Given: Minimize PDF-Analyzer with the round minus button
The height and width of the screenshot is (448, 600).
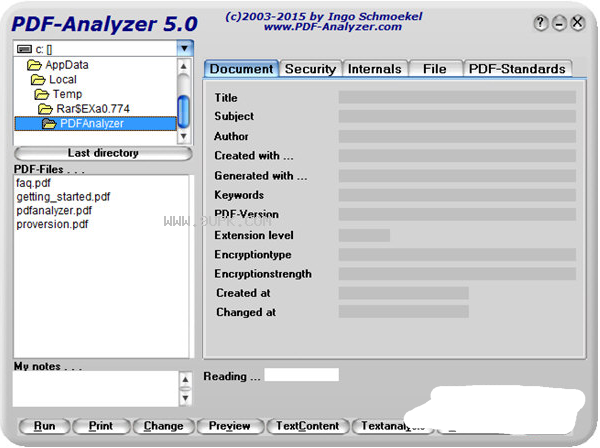Looking at the screenshot, I should coord(559,23).
